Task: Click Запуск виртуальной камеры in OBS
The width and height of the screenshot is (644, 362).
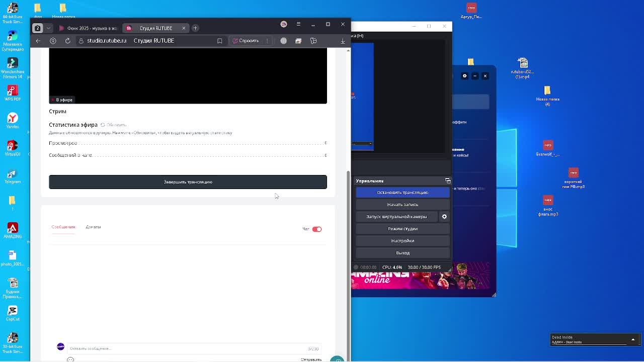Action: click(x=396, y=217)
